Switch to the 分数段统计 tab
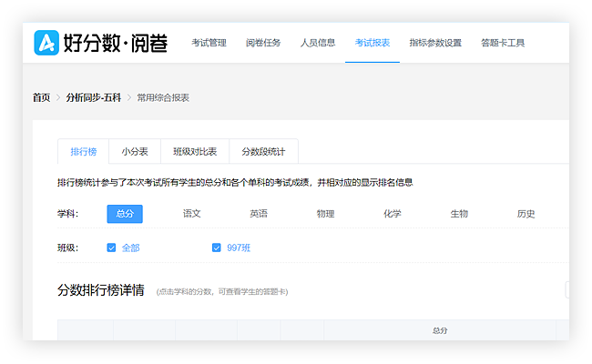Image resolution: width=592 pixels, height=364 pixels. pyautogui.click(x=262, y=152)
